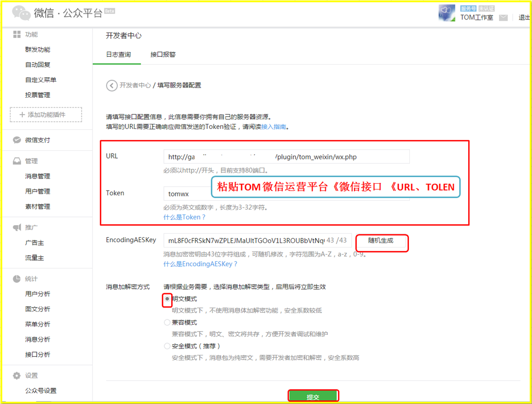Open 自定义菜单 in the sidebar

coord(41,80)
